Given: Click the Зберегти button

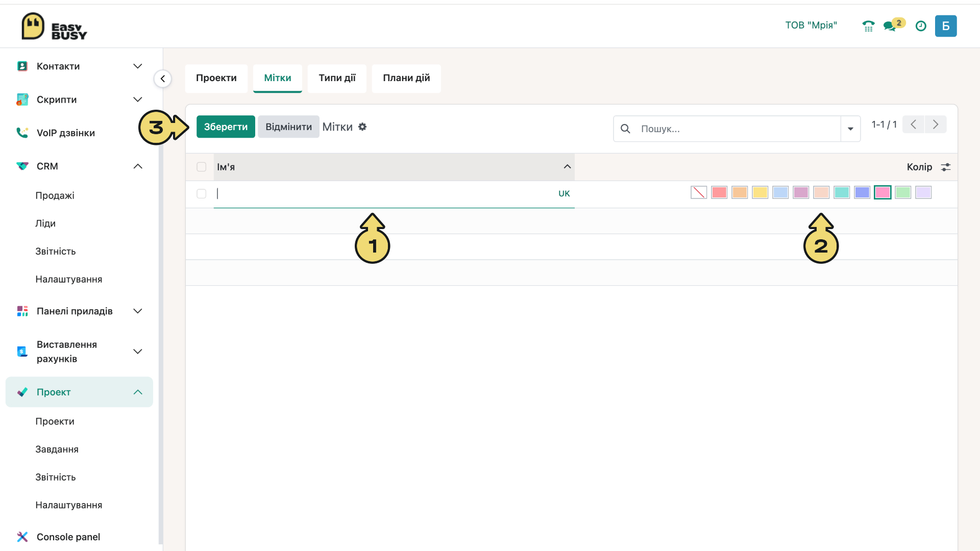Looking at the screenshot, I should (x=226, y=127).
